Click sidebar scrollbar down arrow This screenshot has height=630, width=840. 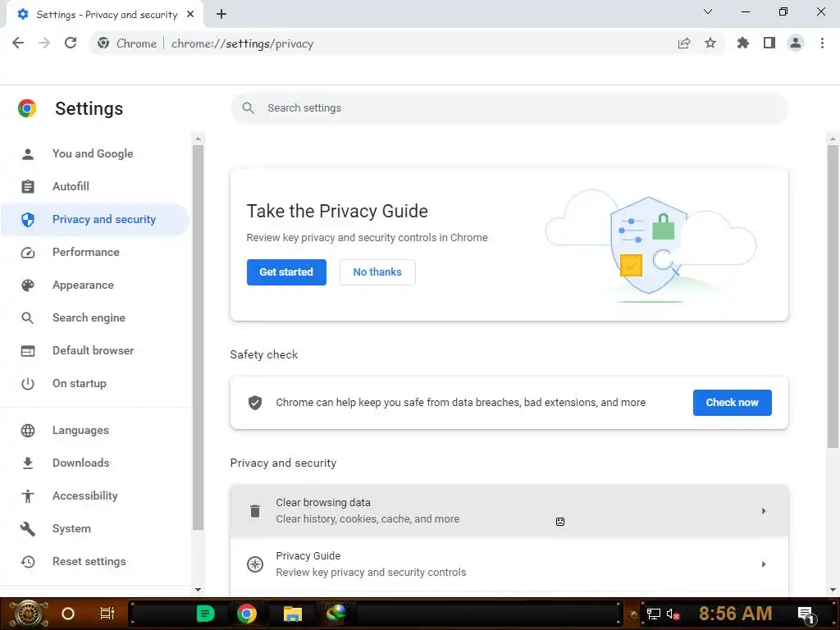(199, 590)
